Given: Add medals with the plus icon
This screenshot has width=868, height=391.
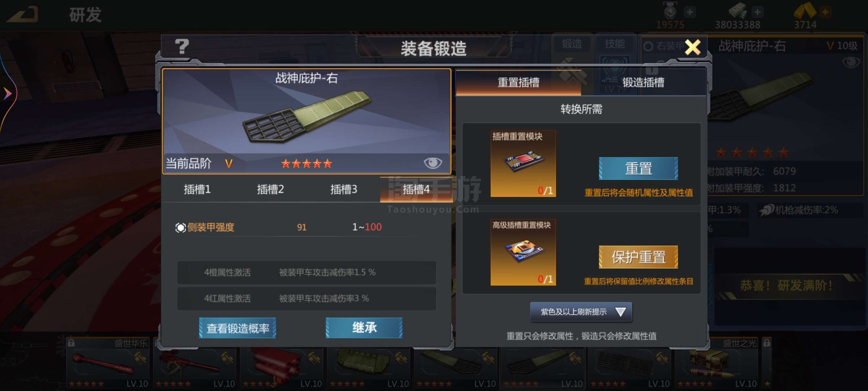Looking at the screenshot, I should click(x=690, y=12).
